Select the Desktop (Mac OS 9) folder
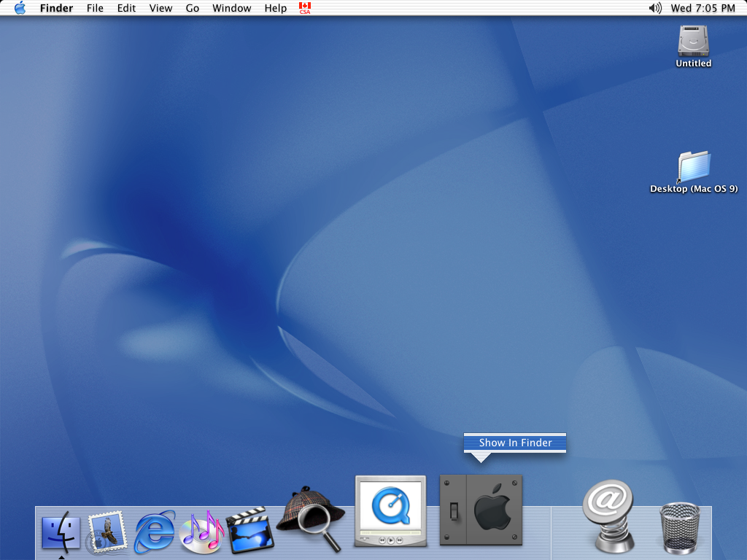 click(x=694, y=167)
